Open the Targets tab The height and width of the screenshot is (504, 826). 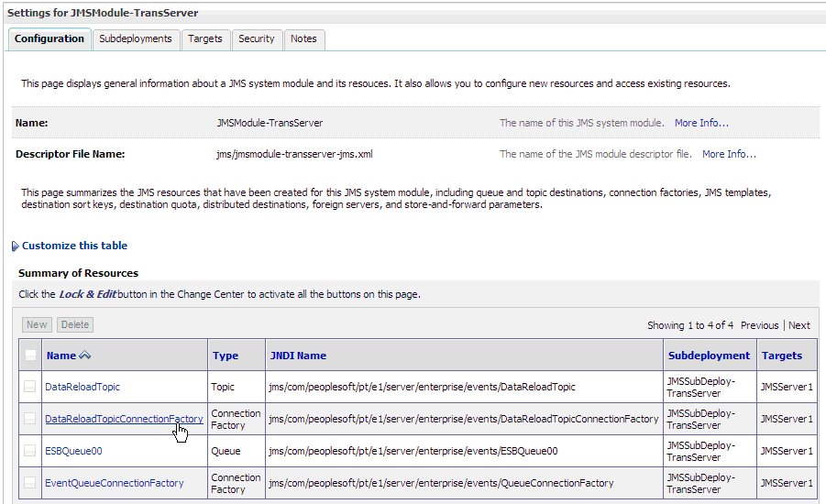pyautogui.click(x=205, y=39)
